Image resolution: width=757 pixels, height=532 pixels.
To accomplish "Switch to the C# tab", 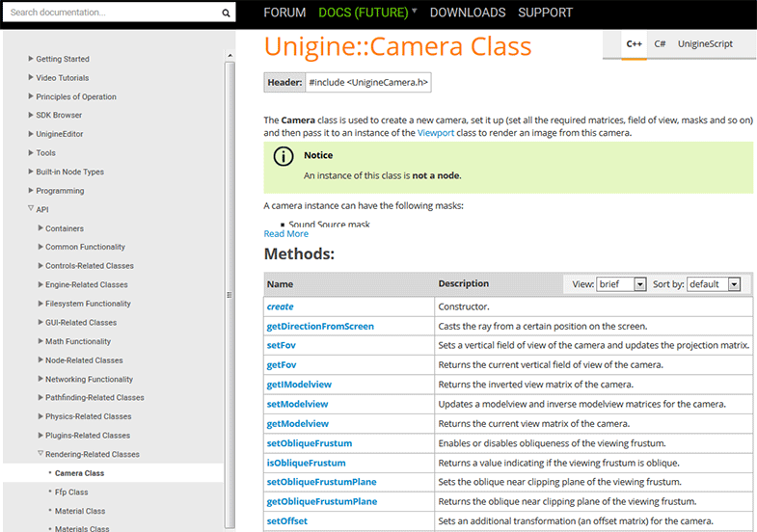I will (x=660, y=44).
